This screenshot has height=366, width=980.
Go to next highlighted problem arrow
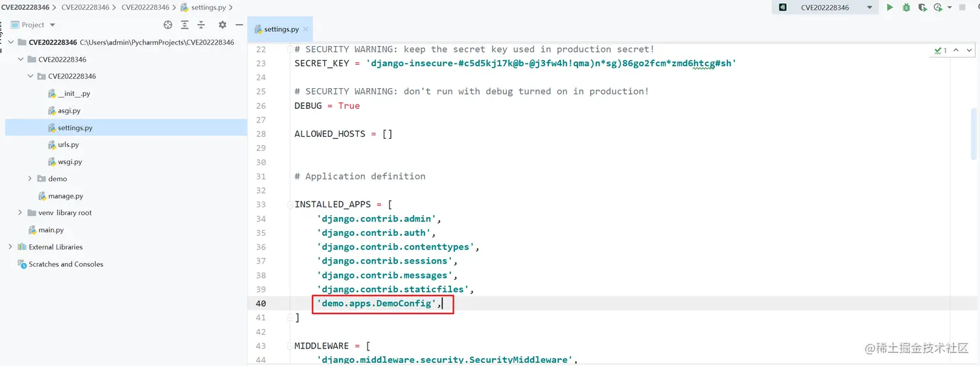click(x=970, y=50)
